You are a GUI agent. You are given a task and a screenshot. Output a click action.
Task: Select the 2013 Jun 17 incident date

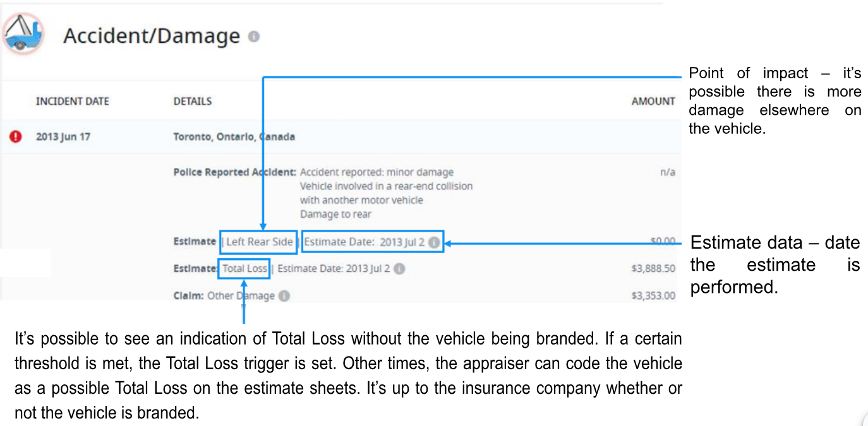tap(63, 136)
